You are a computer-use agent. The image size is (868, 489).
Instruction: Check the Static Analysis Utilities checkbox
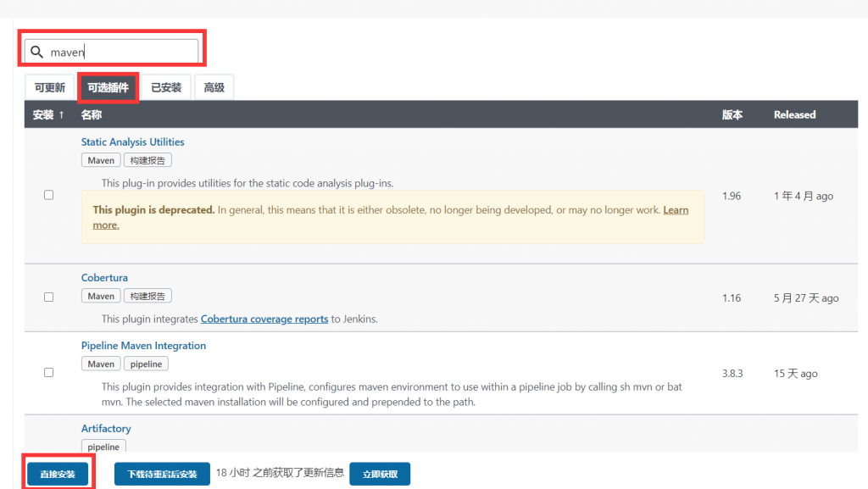pos(48,195)
